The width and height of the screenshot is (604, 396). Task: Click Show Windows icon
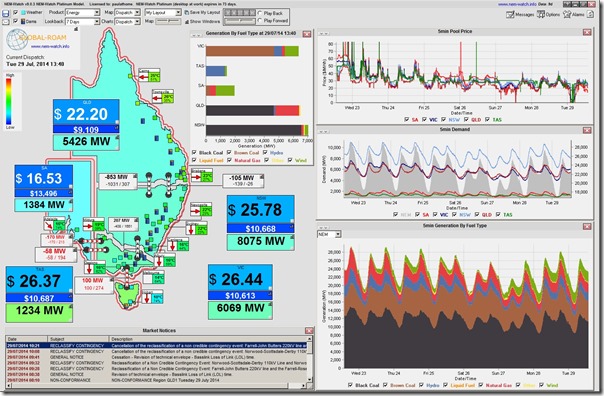tap(186, 22)
